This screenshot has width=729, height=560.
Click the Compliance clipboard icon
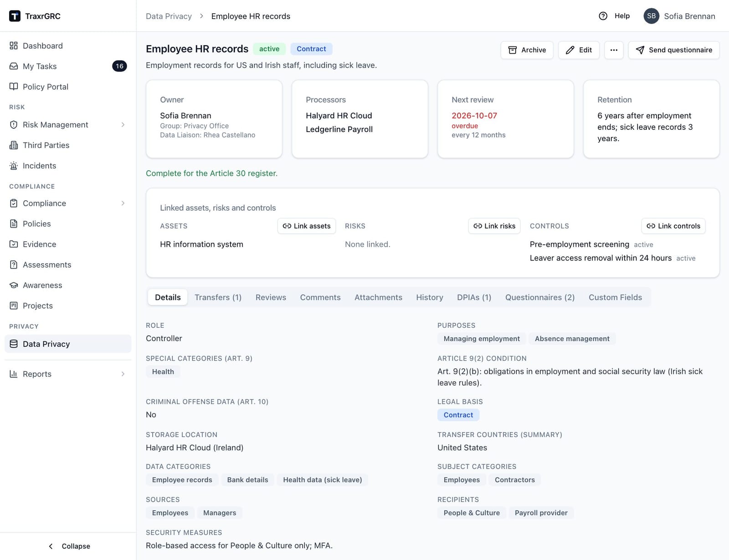coord(14,203)
